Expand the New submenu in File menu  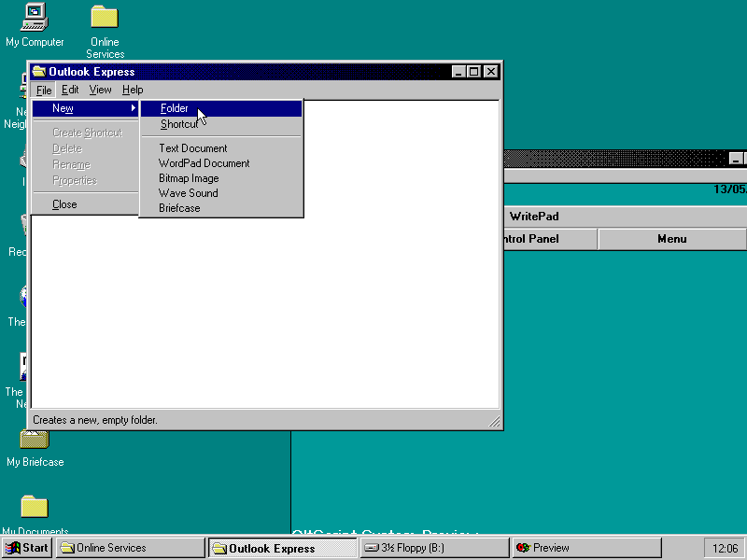click(63, 107)
